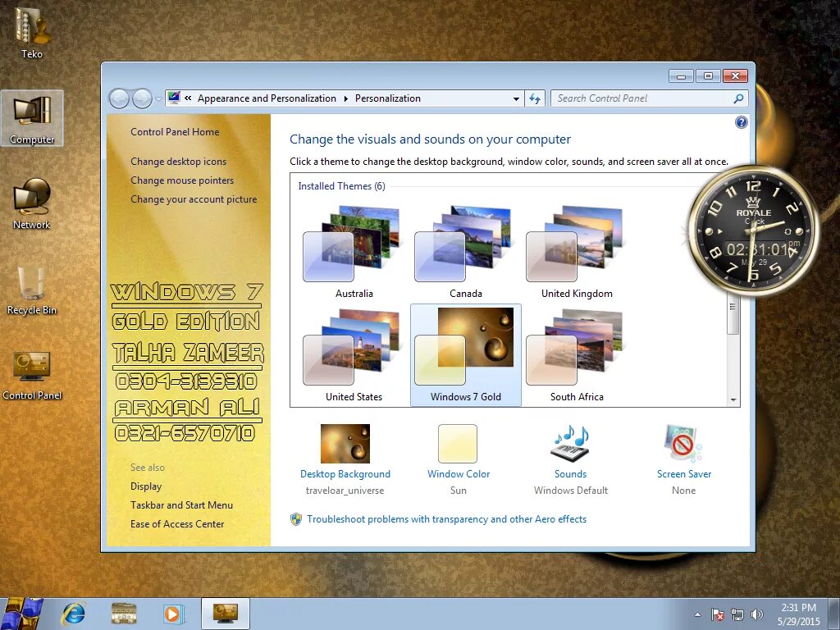Click the Personalization taskbar button
Image resolution: width=840 pixels, height=630 pixels.
pyautogui.click(x=225, y=614)
